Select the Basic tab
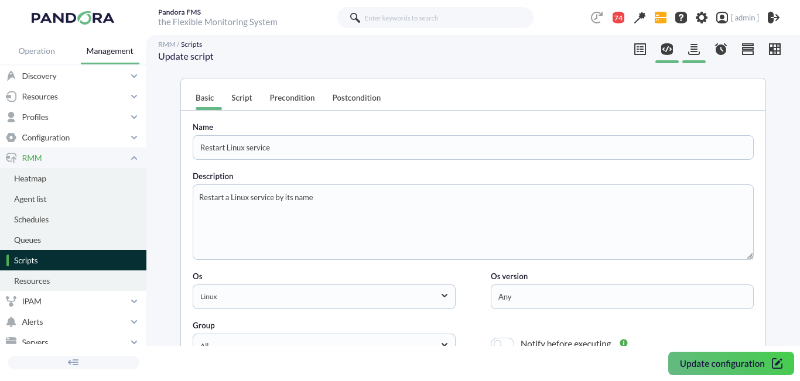 (x=205, y=98)
